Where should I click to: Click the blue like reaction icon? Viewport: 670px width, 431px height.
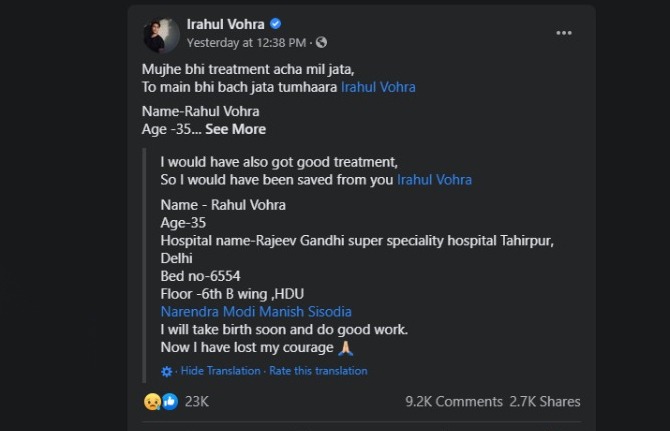click(x=169, y=402)
